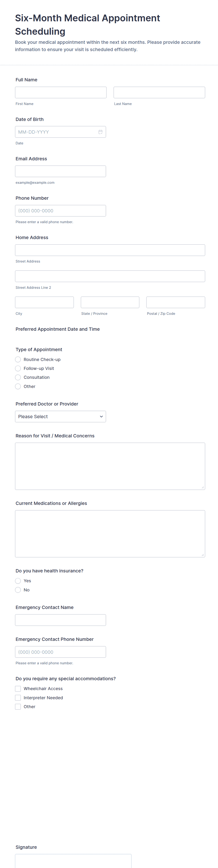Click the Email Address field

tap(61, 171)
